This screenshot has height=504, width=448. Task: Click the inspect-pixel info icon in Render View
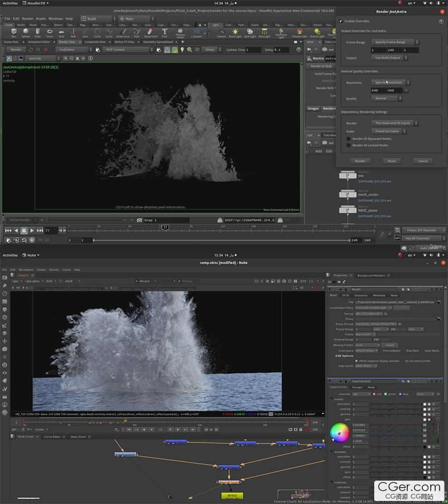91,59
